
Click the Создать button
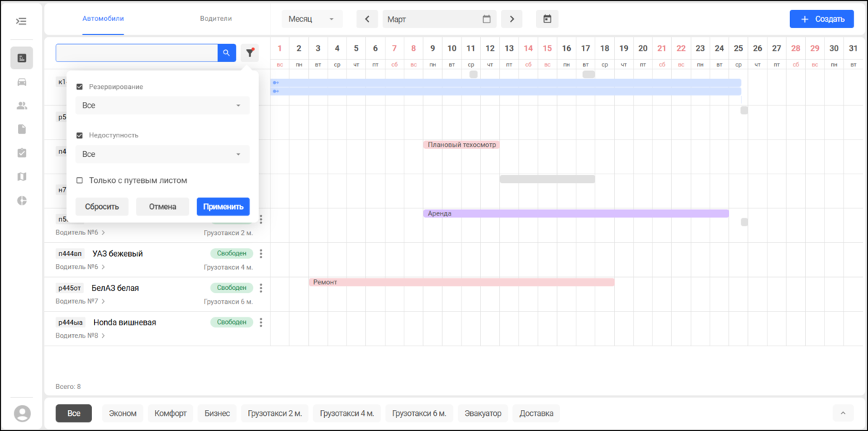point(822,20)
